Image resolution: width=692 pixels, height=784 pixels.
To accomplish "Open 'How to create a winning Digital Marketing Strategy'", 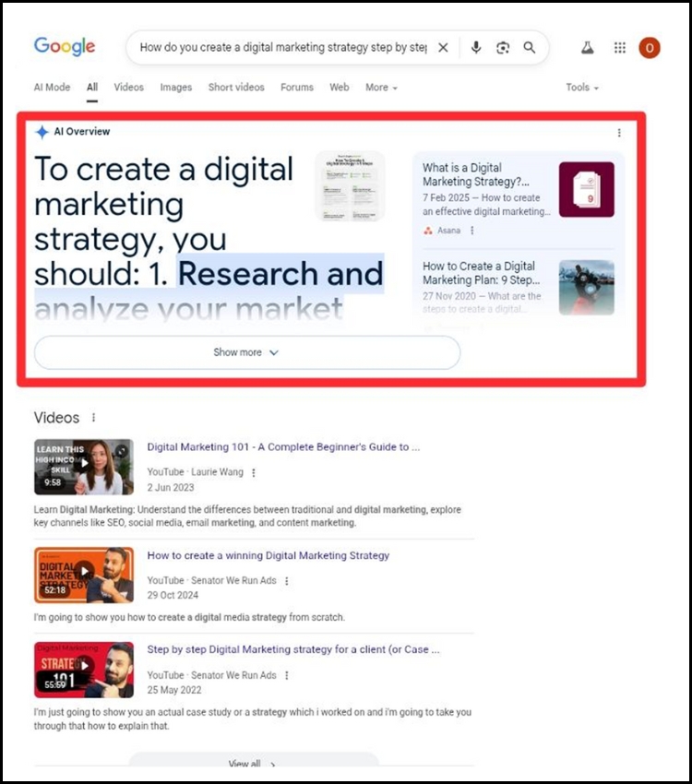I will click(x=268, y=556).
